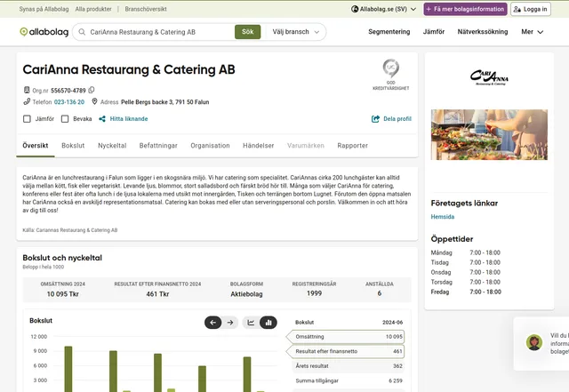Show previous years with left arrow
The image size is (569, 392).
[x=213, y=323]
